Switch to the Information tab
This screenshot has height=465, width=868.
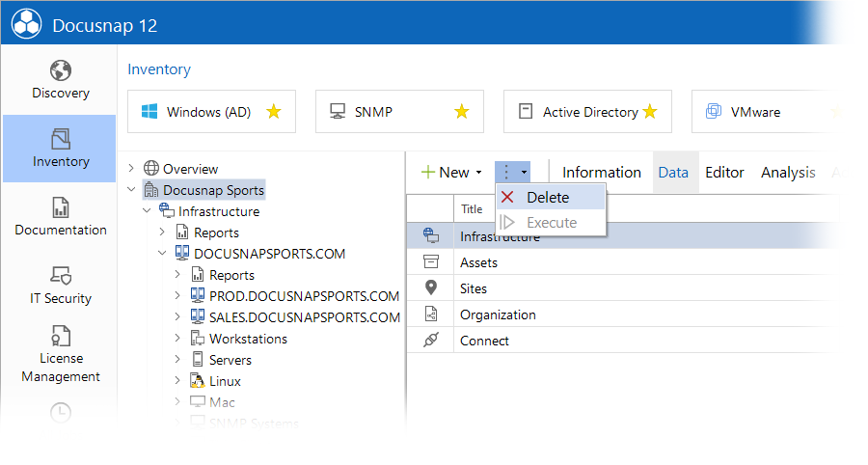click(x=602, y=172)
